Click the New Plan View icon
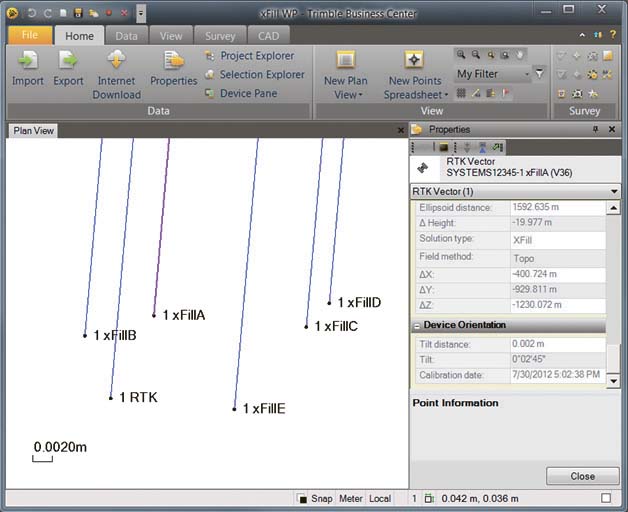The height and width of the screenshot is (512, 628). tap(346, 60)
